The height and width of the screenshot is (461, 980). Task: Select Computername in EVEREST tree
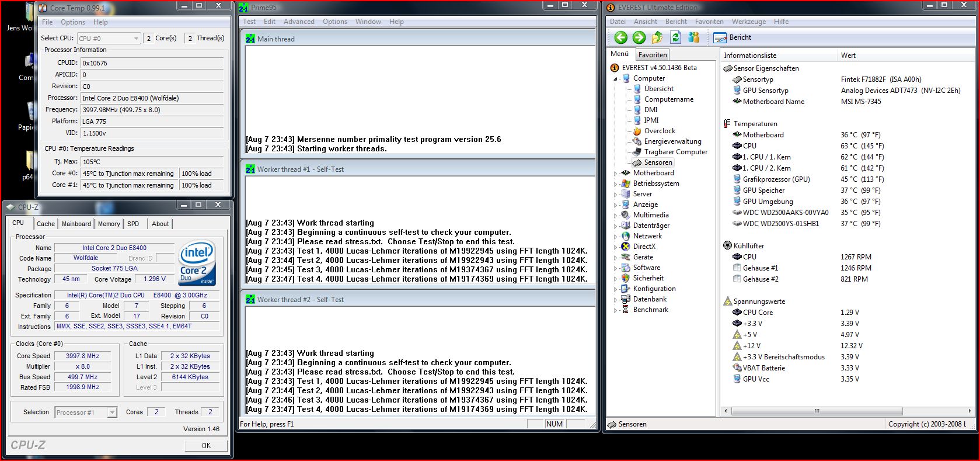669,99
